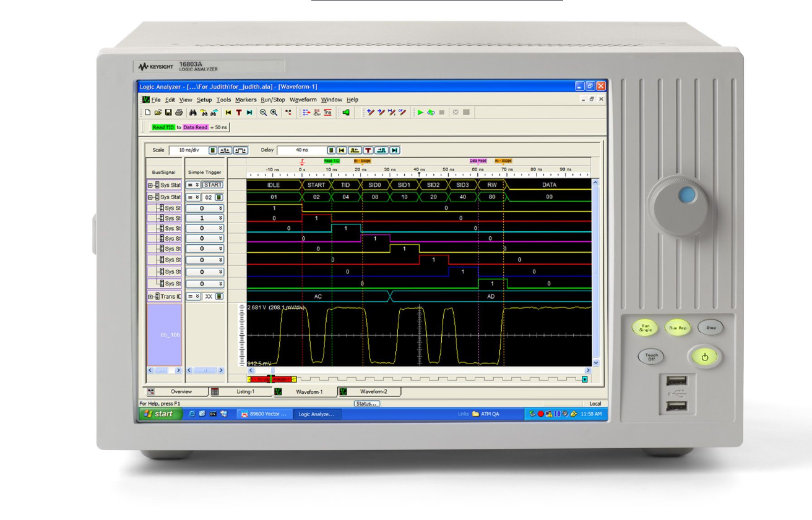The width and height of the screenshot is (812, 520).
Task: Toggle the Touch Off front panel button
Action: click(650, 357)
